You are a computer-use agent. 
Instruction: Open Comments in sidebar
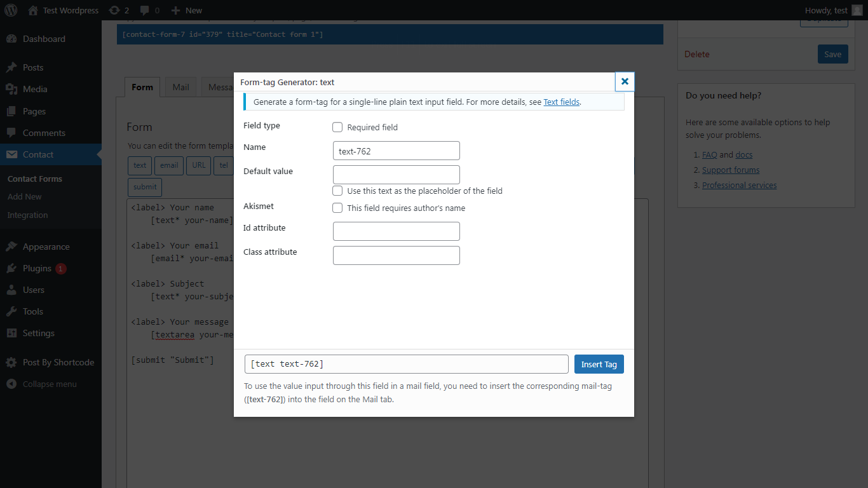tap(51, 133)
